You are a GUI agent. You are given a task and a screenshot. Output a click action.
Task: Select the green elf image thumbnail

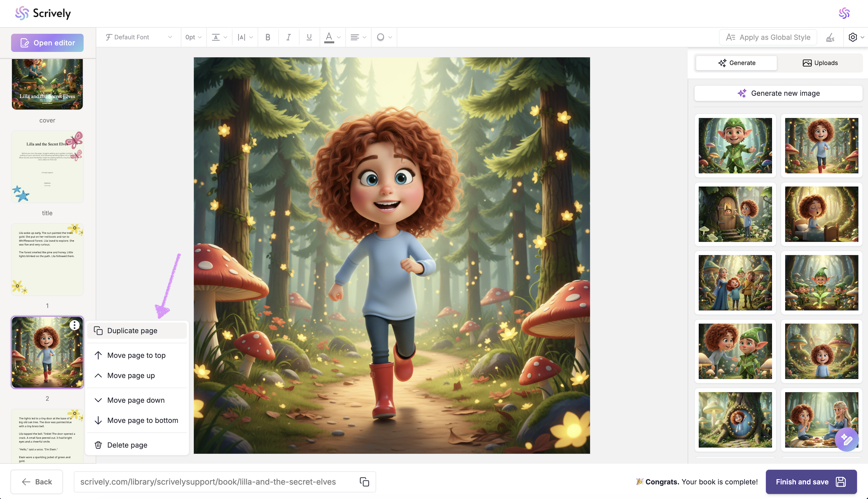pos(735,146)
